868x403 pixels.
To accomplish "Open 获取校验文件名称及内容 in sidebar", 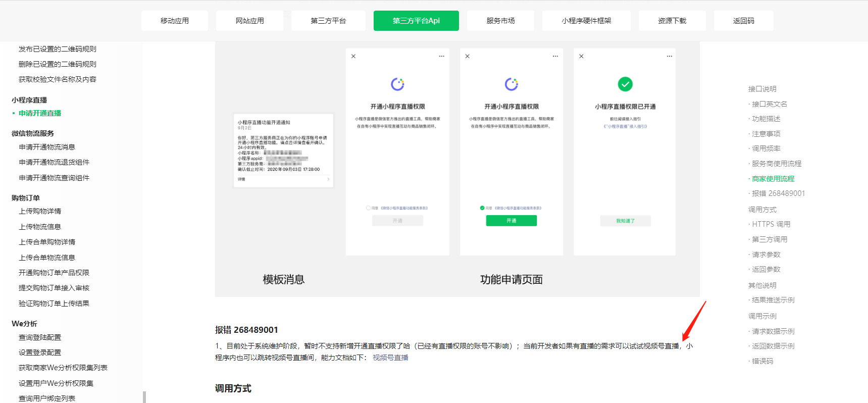I will click(x=58, y=79).
